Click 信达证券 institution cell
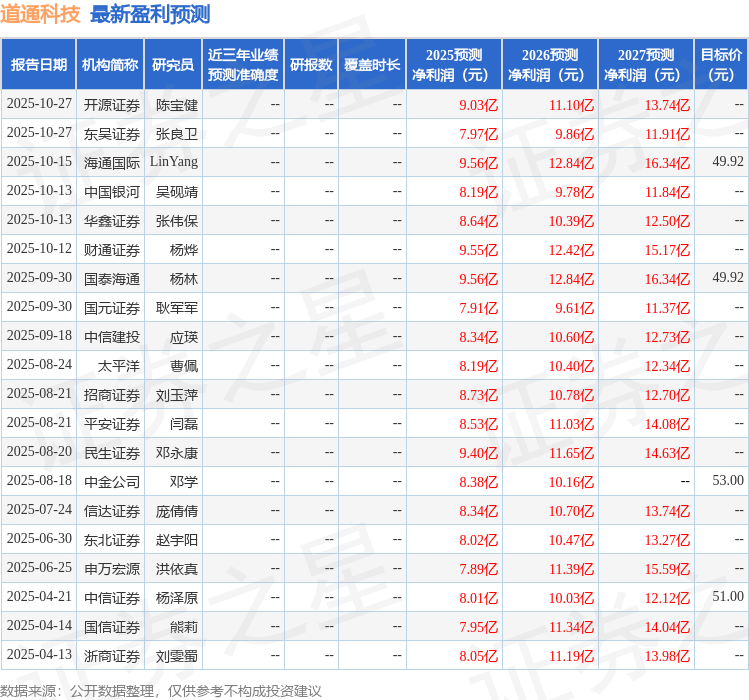 (112, 511)
